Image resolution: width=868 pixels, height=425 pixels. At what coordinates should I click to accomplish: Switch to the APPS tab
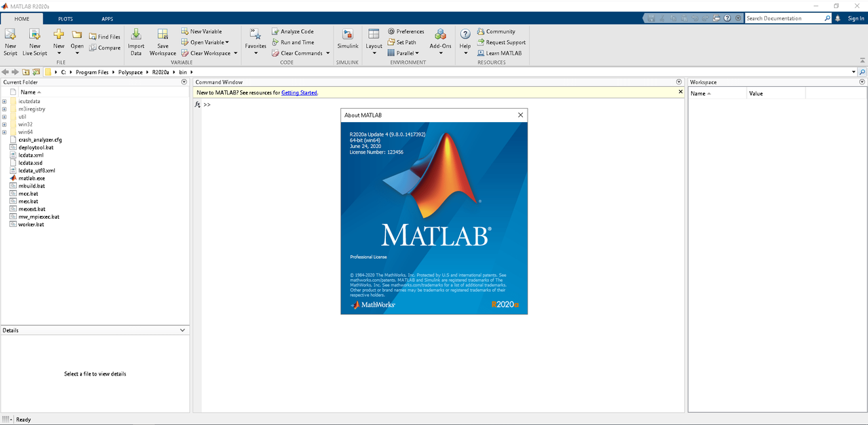107,19
